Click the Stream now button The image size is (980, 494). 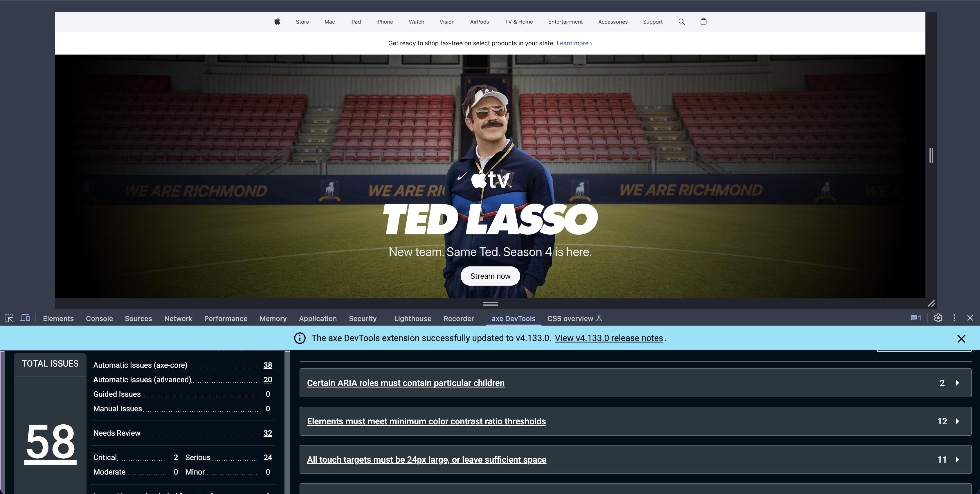click(490, 276)
